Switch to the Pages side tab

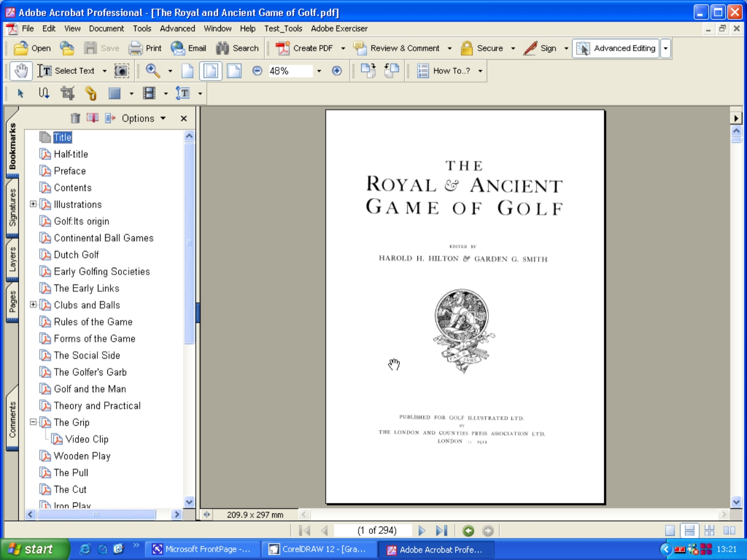(x=12, y=302)
